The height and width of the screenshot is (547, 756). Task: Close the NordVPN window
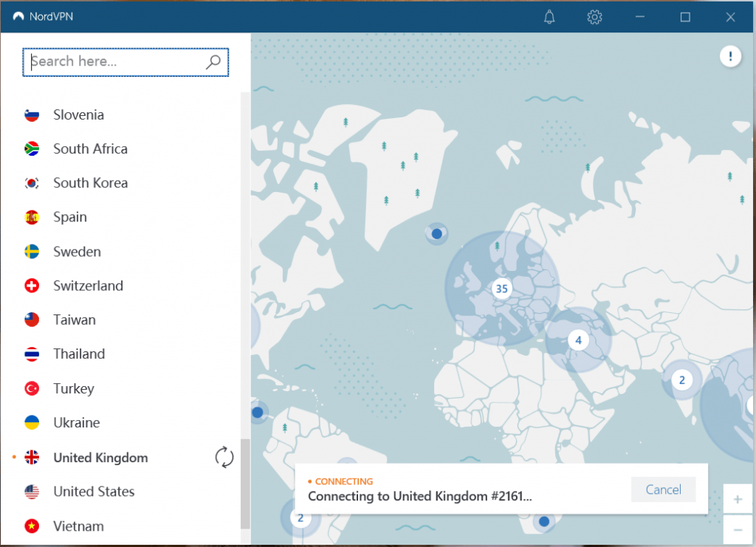[730, 17]
